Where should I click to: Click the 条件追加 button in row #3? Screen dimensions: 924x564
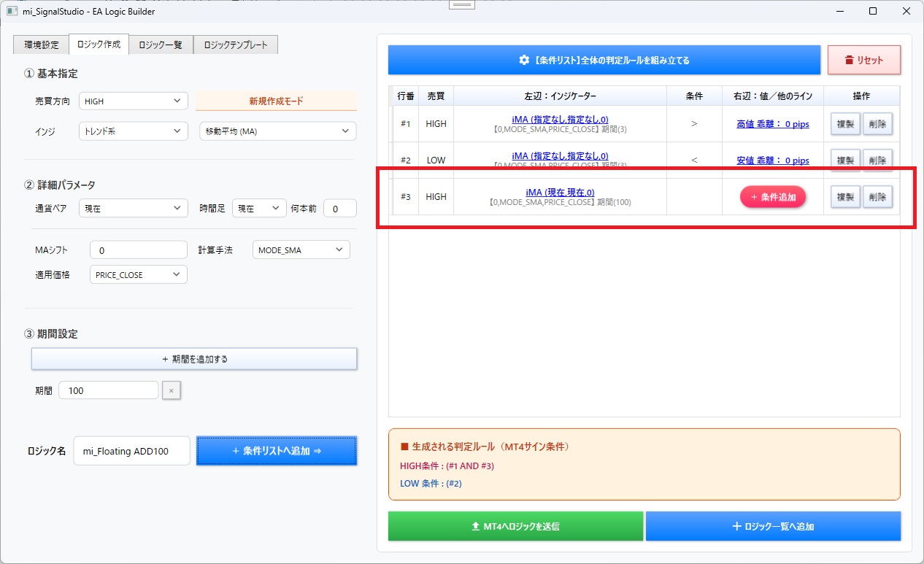(773, 197)
